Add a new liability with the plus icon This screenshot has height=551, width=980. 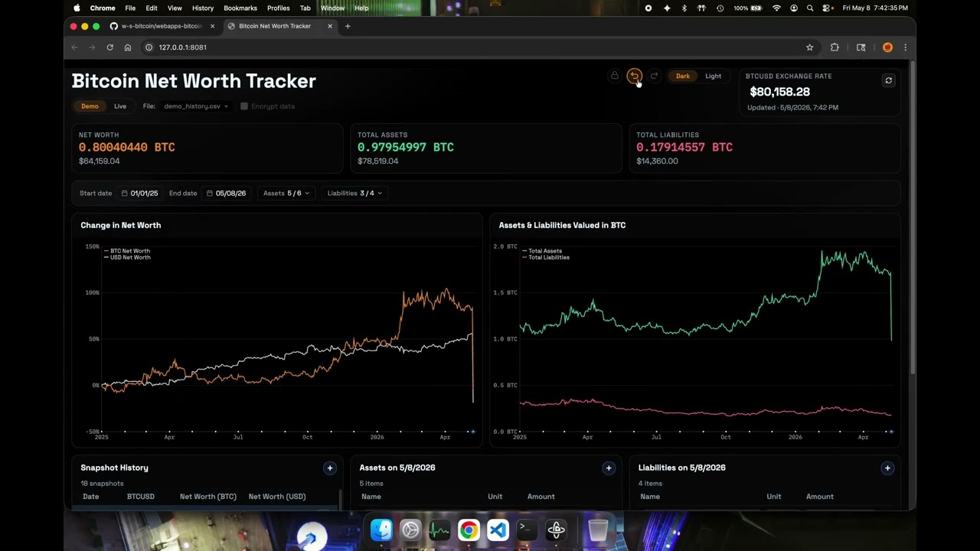click(x=887, y=468)
